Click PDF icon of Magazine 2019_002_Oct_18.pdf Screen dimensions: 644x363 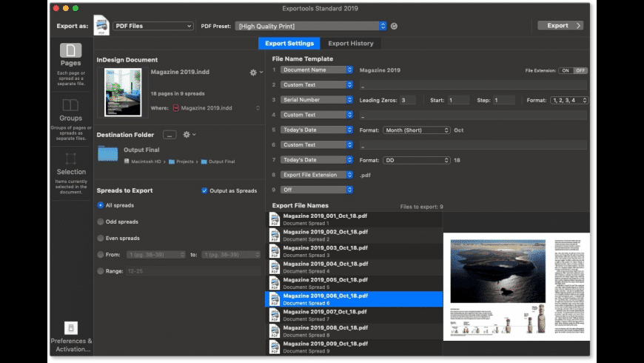(x=275, y=236)
